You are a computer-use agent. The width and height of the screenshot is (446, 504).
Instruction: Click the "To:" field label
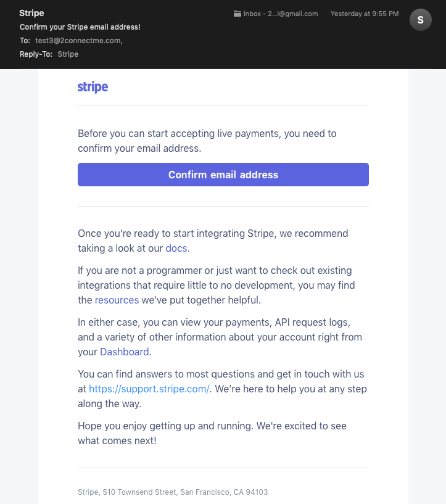point(25,41)
